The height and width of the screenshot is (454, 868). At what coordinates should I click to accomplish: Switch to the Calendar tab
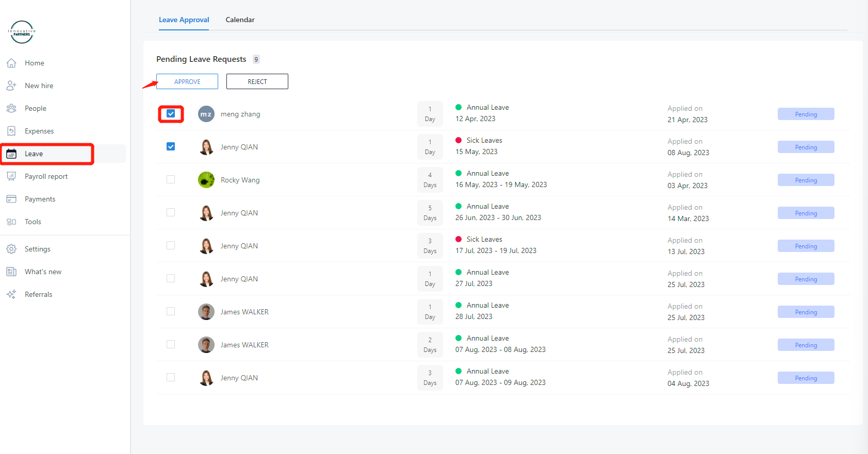(x=240, y=20)
